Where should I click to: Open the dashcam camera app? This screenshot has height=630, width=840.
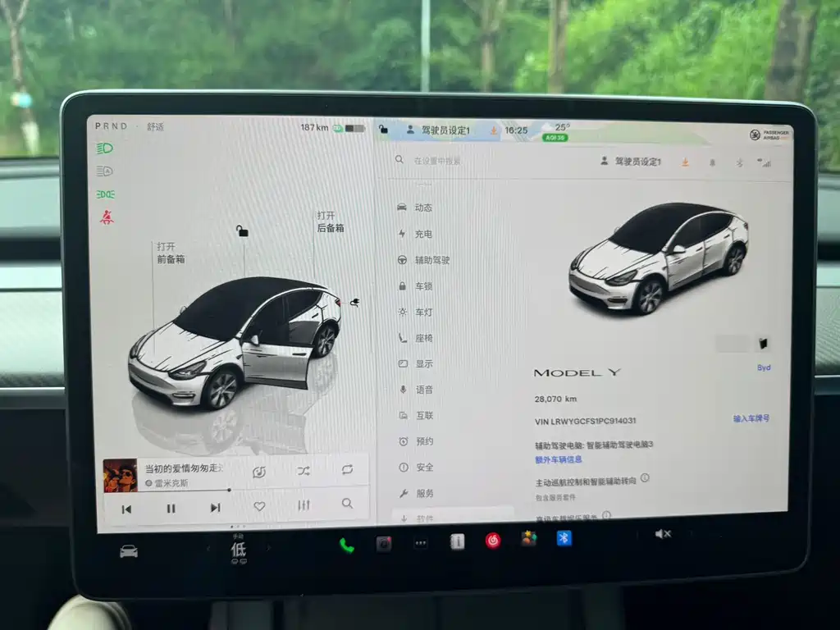(x=384, y=545)
